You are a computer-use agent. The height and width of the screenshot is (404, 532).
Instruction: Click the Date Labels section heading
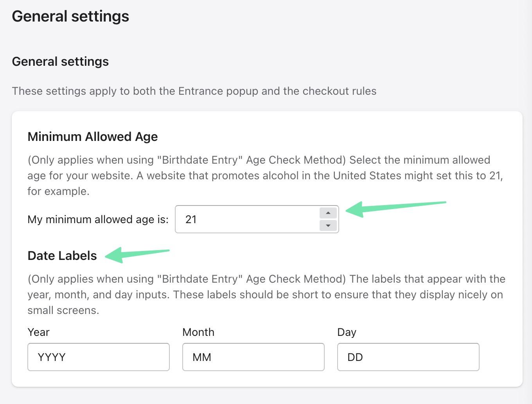(62, 256)
